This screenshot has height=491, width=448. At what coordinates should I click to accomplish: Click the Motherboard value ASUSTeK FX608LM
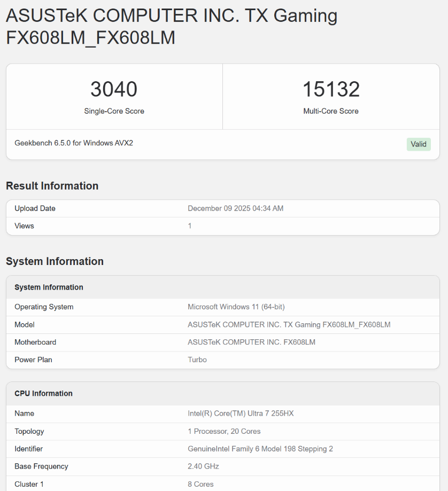click(251, 342)
